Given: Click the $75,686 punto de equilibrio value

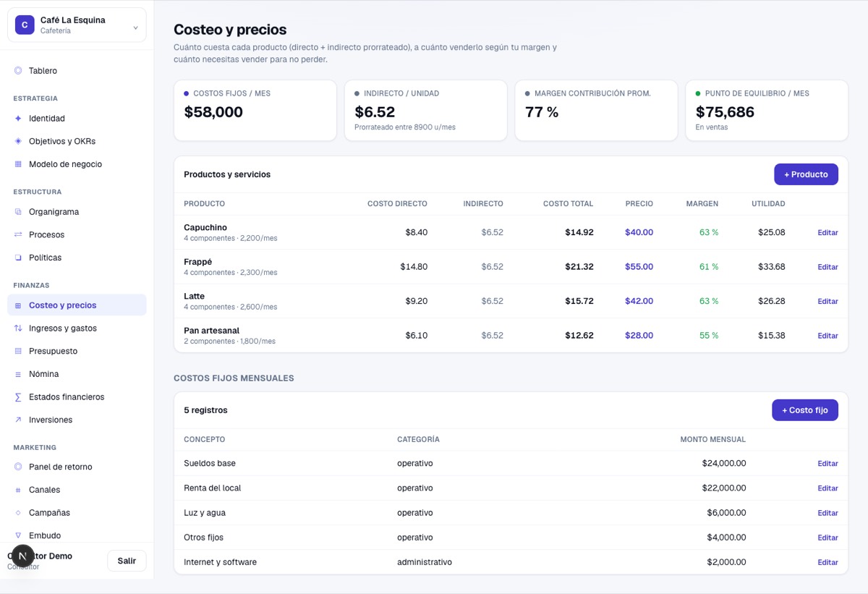Looking at the screenshot, I should click(x=725, y=112).
